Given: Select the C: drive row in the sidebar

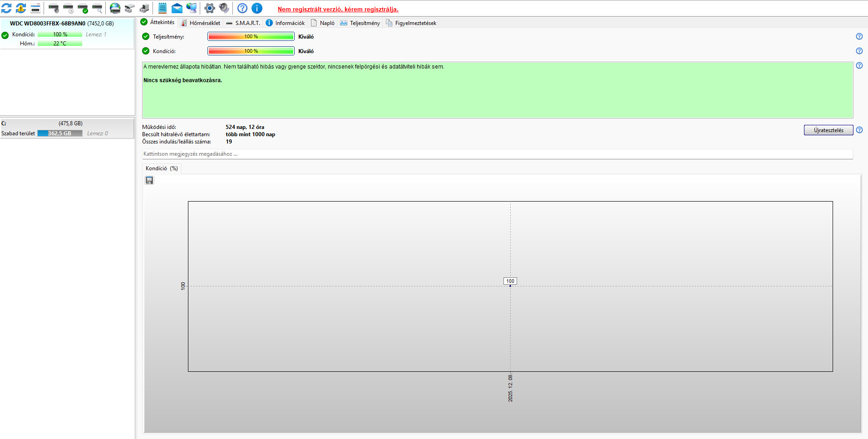Looking at the screenshot, I should [67, 128].
